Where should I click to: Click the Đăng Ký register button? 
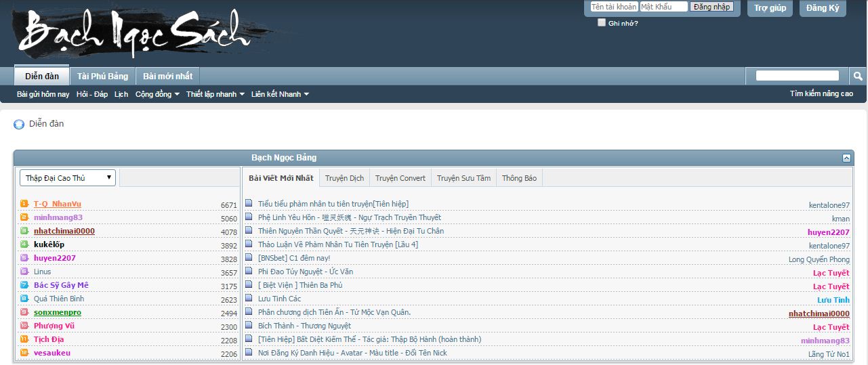(823, 8)
